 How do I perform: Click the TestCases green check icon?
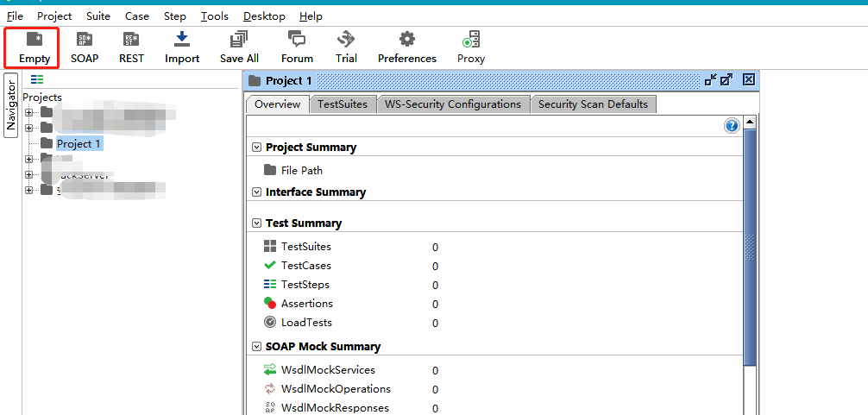(x=270, y=265)
